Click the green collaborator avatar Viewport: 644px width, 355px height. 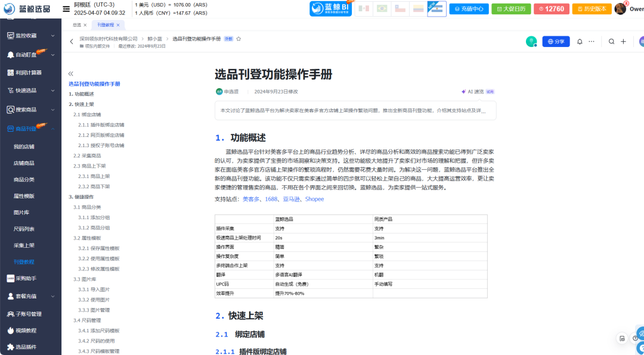[531, 42]
